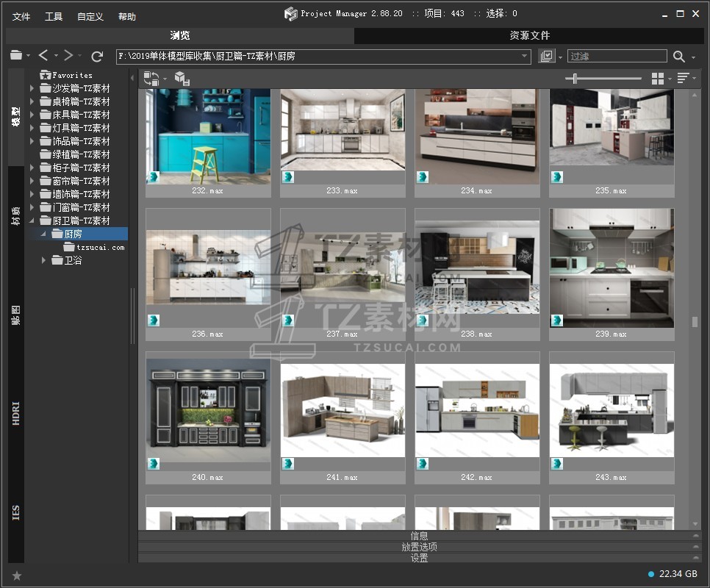
Task: Open the 工具 menu
Action: coord(54,16)
